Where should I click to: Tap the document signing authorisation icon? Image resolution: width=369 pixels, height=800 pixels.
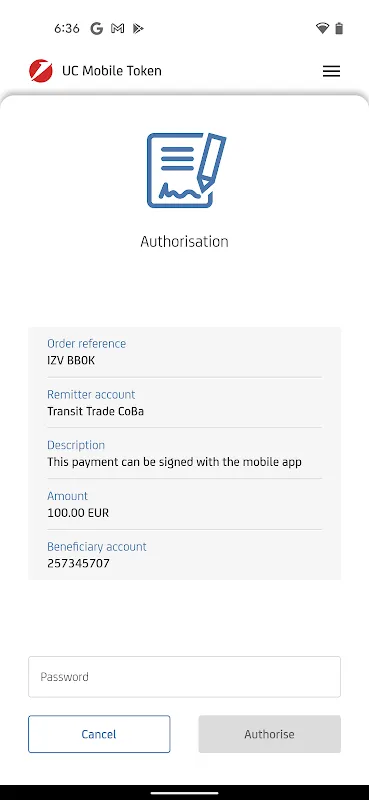[x=186, y=170]
